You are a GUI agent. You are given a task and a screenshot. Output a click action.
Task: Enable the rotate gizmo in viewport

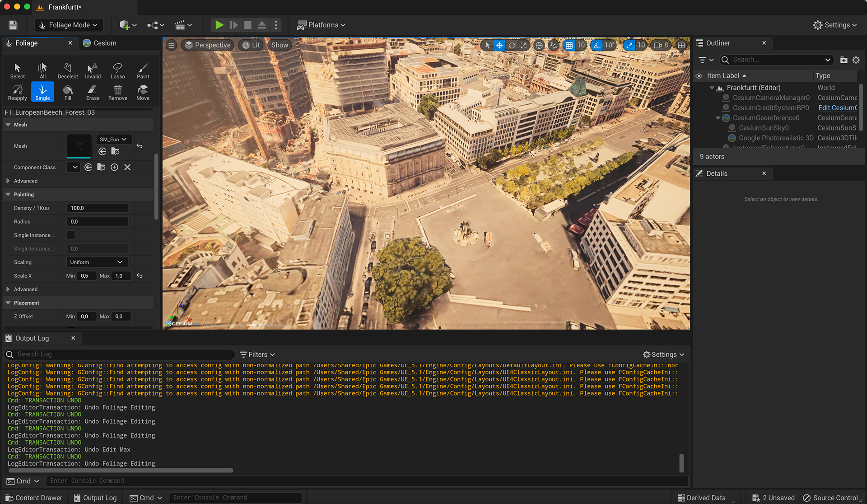pos(512,45)
